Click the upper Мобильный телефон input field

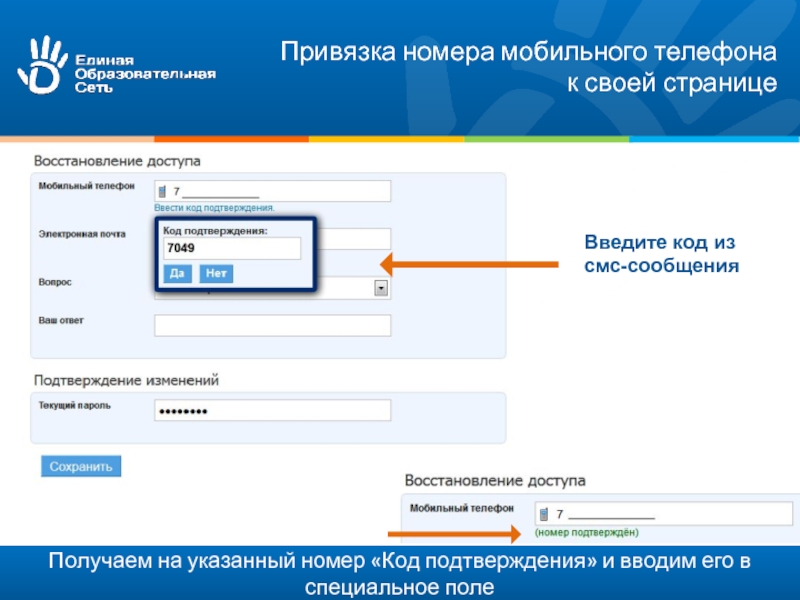pyautogui.click(x=272, y=191)
